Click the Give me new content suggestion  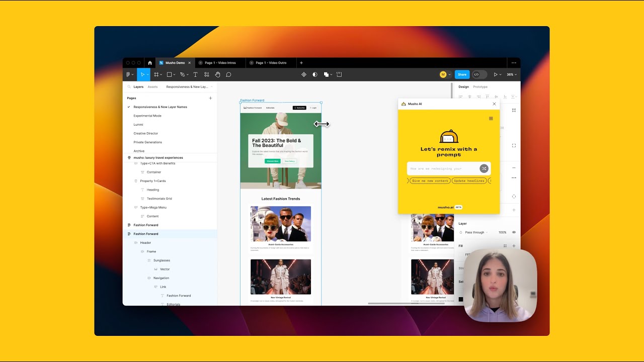click(x=430, y=180)
